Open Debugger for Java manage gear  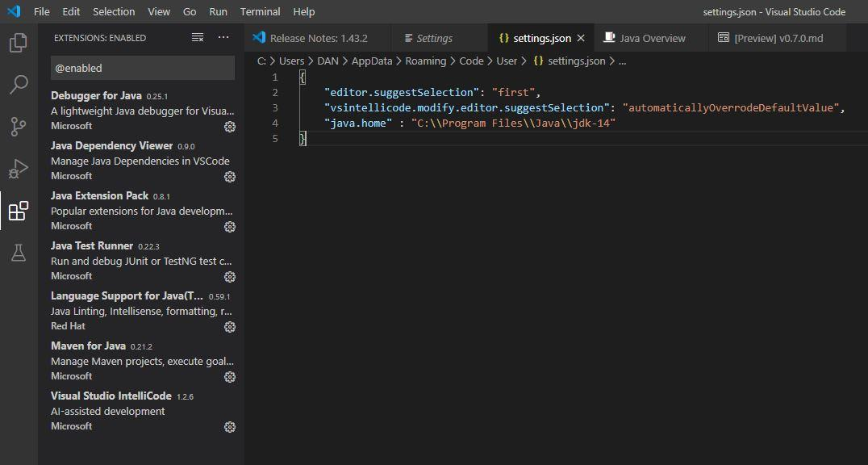click(230, 127)
